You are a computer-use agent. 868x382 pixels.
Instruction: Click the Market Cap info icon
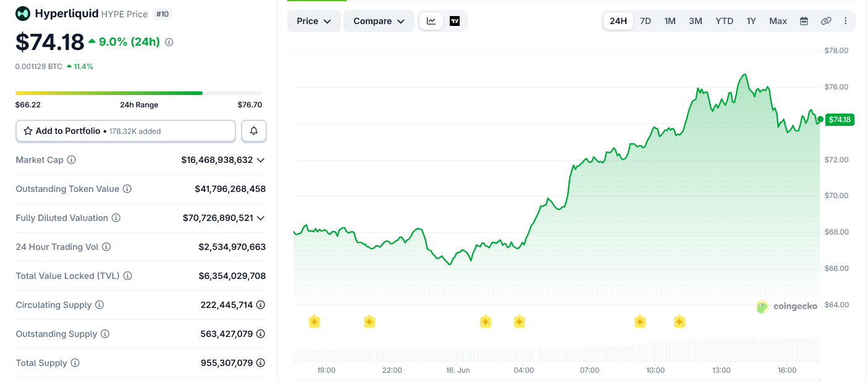pyautogui.click(x=71, y=160)
